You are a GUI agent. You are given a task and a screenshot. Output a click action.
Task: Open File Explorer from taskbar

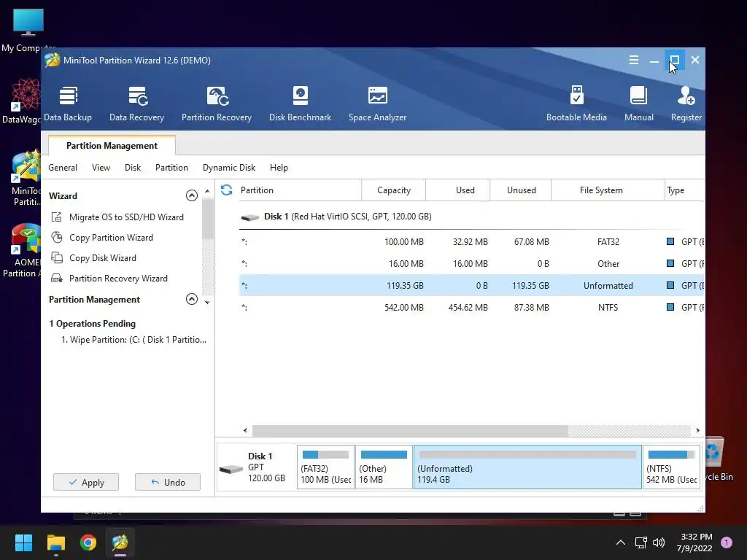(55, 542)
